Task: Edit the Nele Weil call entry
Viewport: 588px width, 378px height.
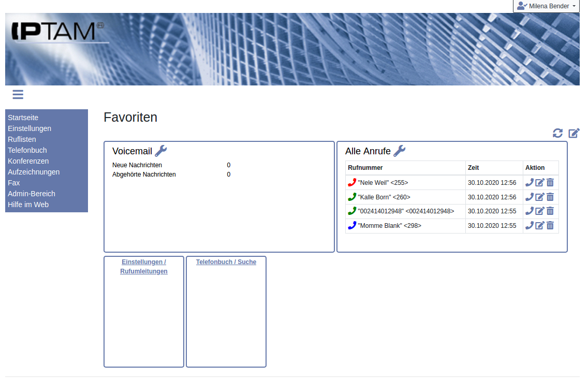Action: point(540,182)
